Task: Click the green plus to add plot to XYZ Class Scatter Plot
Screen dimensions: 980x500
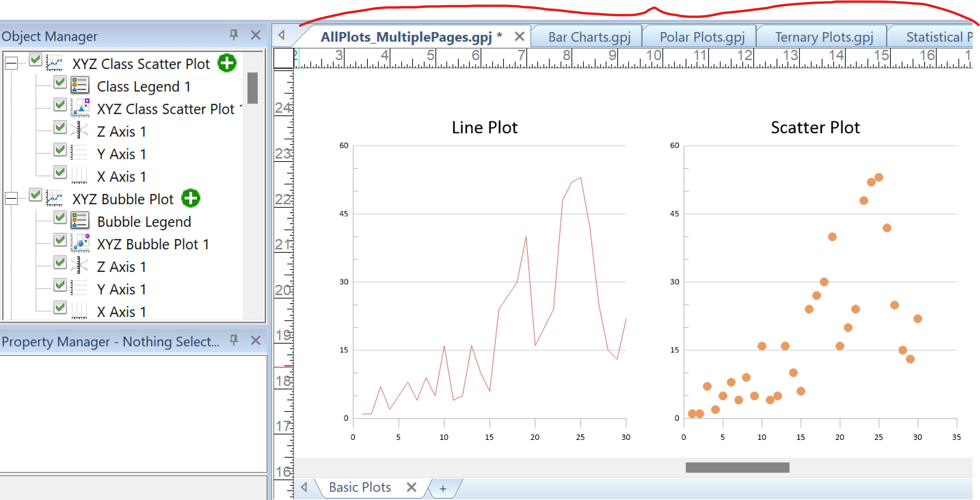Action: click(x=226, y=62)
